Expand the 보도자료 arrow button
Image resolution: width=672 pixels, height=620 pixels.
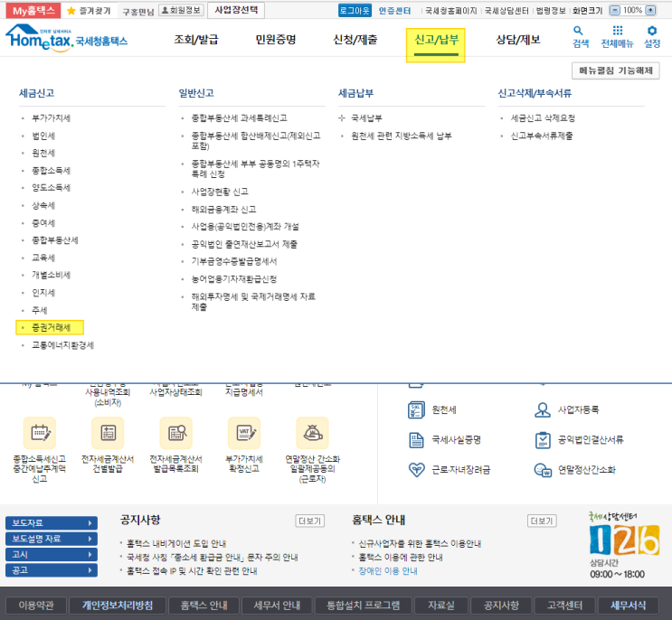coord(52,522)
